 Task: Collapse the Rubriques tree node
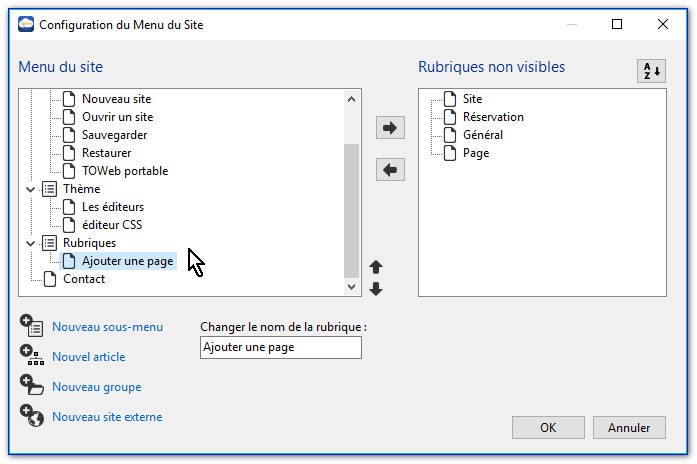coord(30,243)
